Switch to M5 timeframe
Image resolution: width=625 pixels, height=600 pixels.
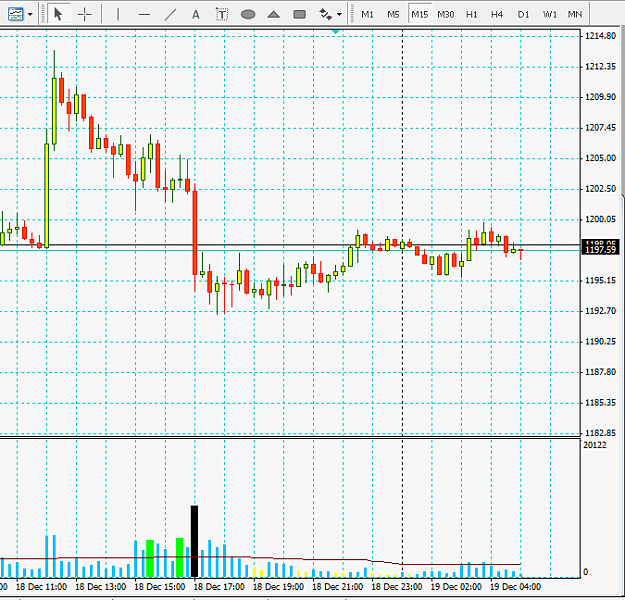[393, 15]
